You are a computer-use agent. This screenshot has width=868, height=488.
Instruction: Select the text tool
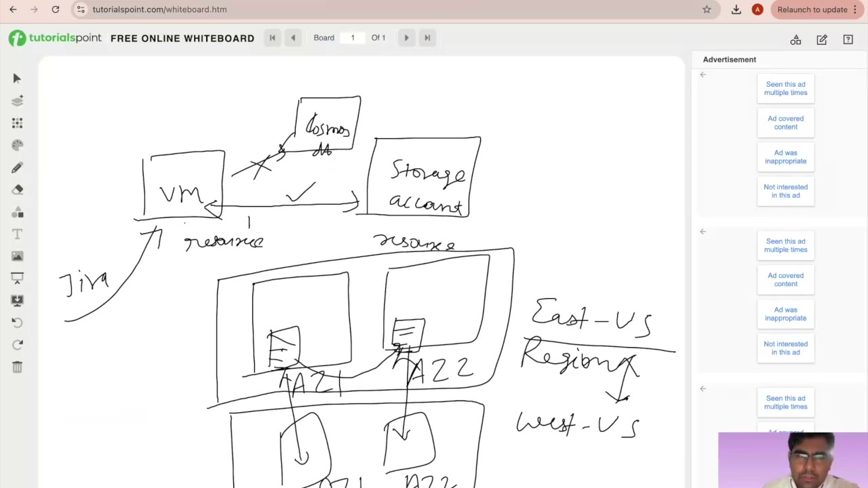pos(17,234)
